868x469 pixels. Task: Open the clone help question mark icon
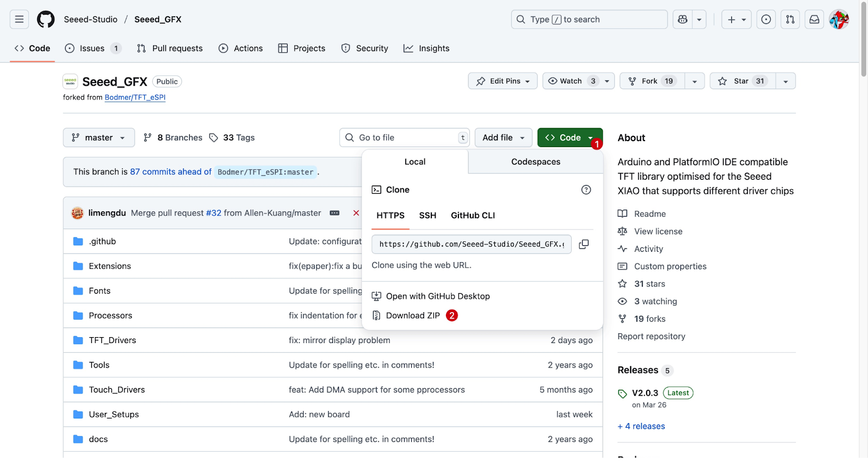586,189
